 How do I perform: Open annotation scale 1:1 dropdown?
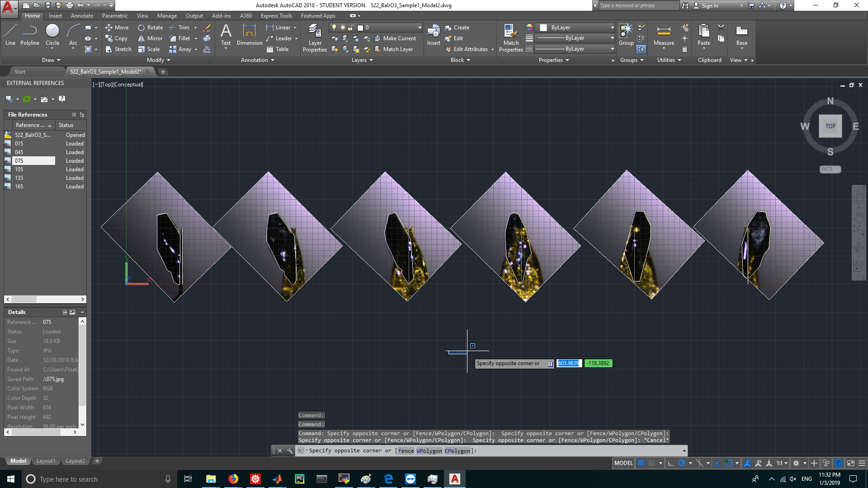point(782,463)
